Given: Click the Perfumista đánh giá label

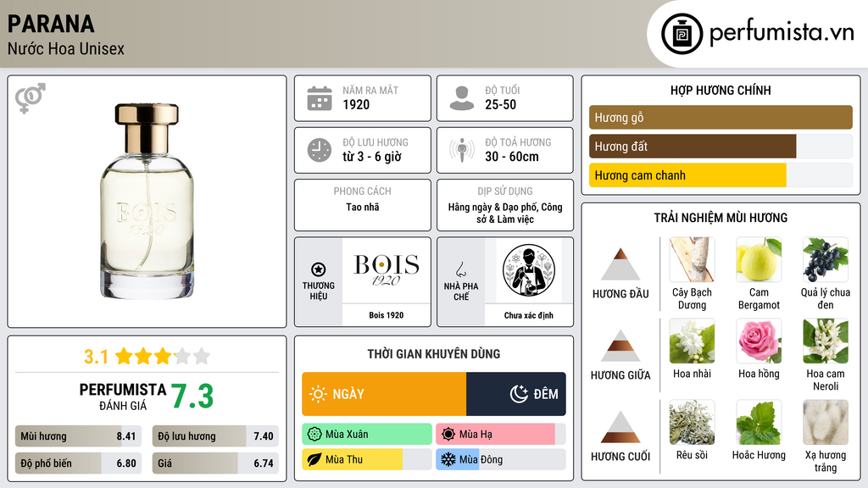Looking at the screenshot, I should (122, 396).
